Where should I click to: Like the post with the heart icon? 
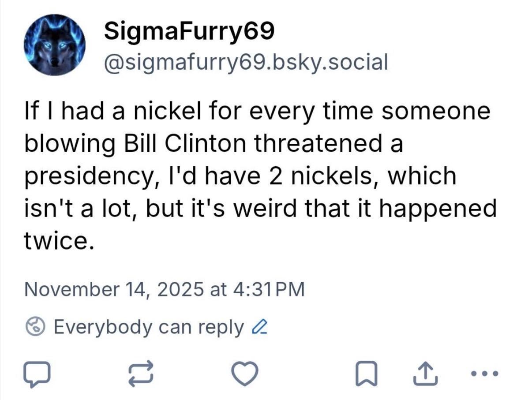(245, 374)
